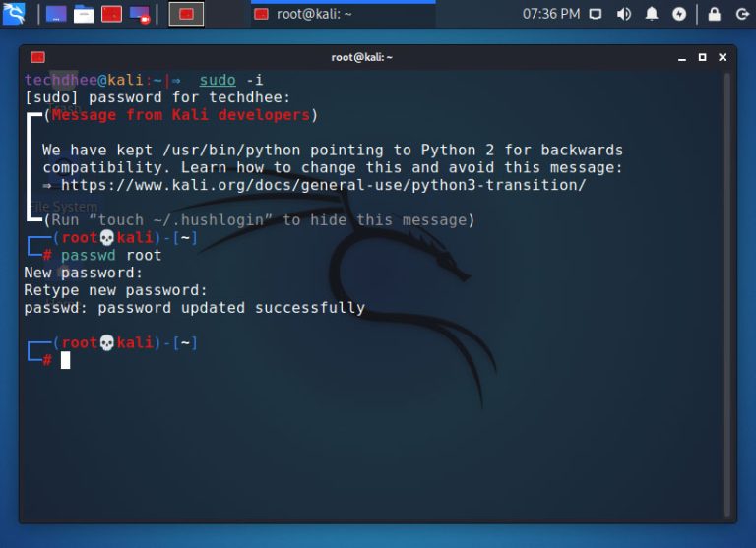Screen dimensions: 756x548
Task: Click the touch ~/.hushlogin hint line
Action: coord(260,220)
